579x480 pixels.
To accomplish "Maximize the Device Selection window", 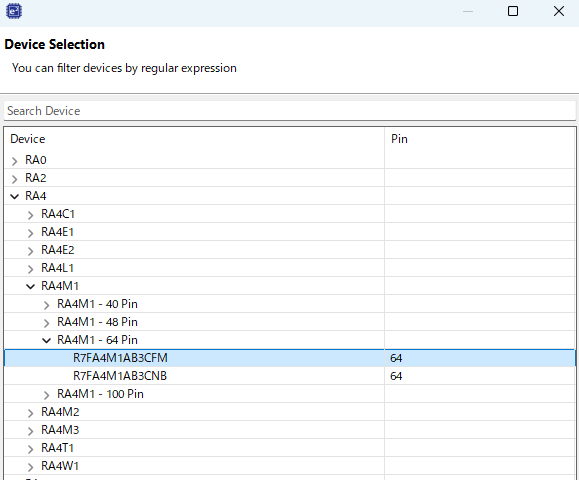I will pyautogui.click(x=513, y=11).
